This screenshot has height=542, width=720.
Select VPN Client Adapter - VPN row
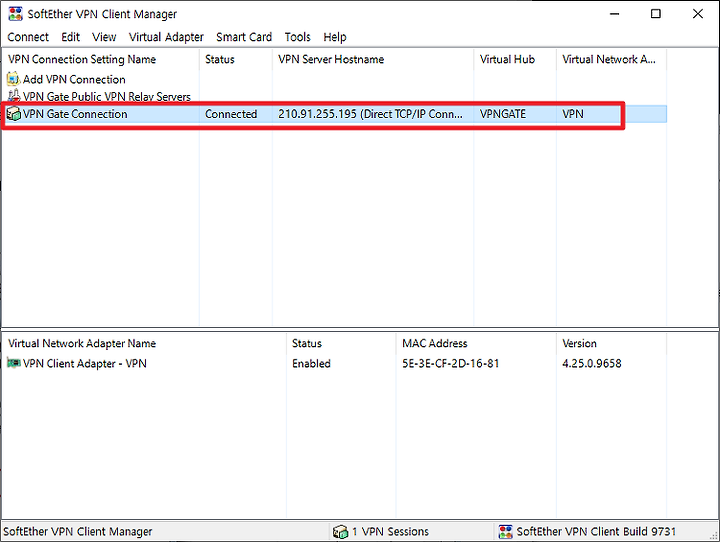click(x=84, y=363)
